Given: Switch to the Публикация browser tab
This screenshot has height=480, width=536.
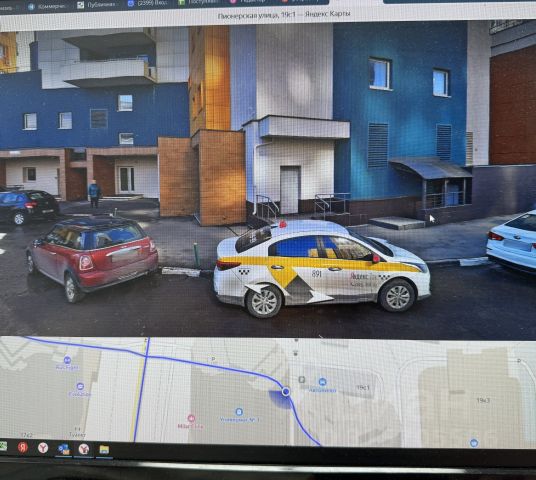Looking at the screenshot, I should [x=98, y=5].
